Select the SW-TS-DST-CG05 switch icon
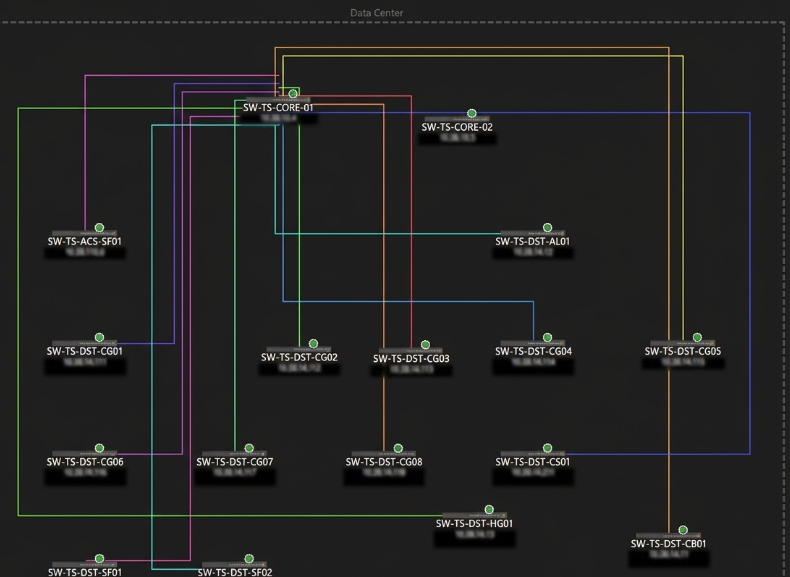This screenshot has height=577, width=790. [683, 344]
